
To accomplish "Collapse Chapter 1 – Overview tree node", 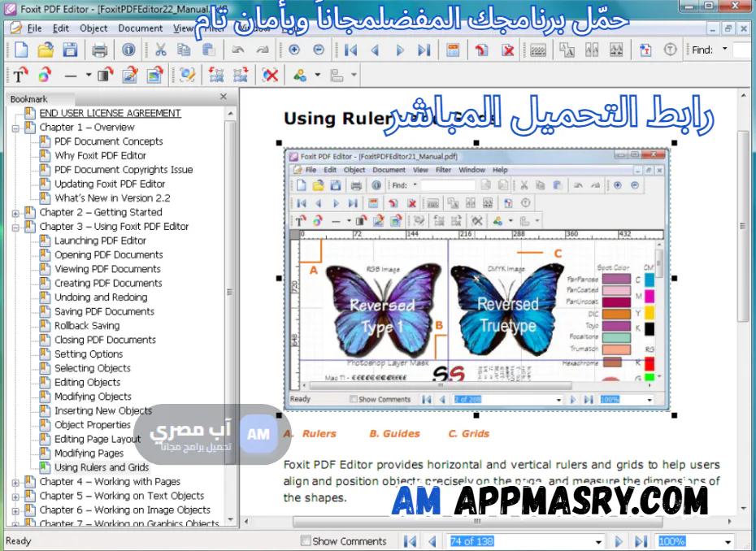I will [15, 128].
